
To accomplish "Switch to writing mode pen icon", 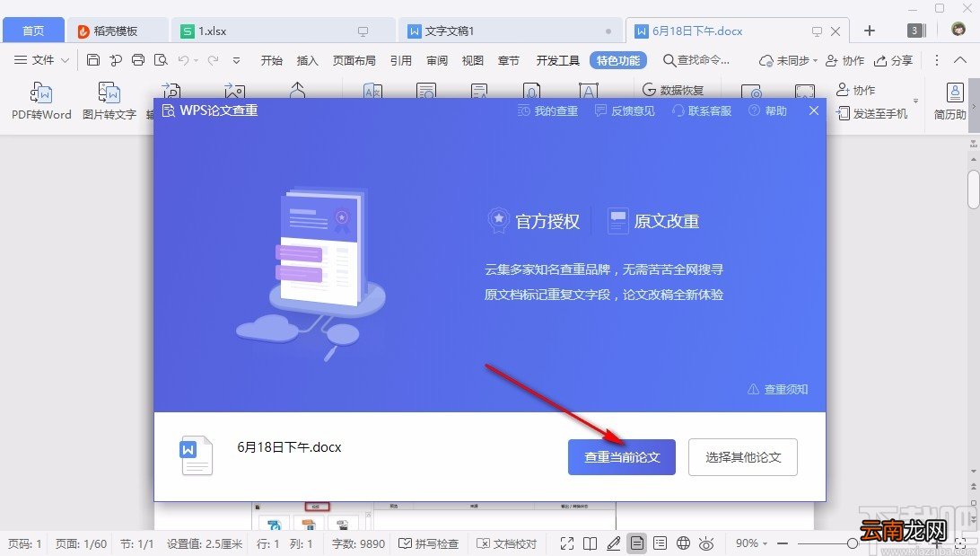I will [x=614, y=543].
